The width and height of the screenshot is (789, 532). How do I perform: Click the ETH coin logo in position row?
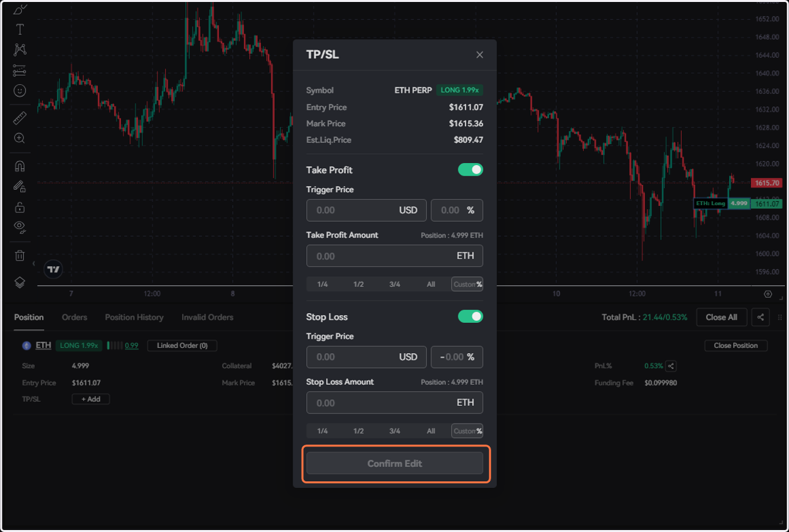click(x=27, y=345)
